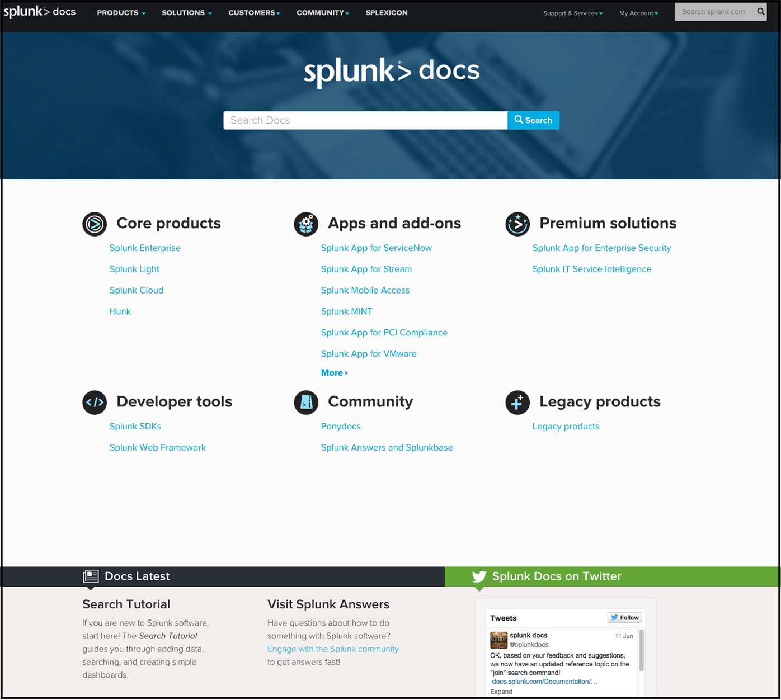Open the Legacy products link
The height and width of the screenshot is (700, 781).
coord(566,426)
